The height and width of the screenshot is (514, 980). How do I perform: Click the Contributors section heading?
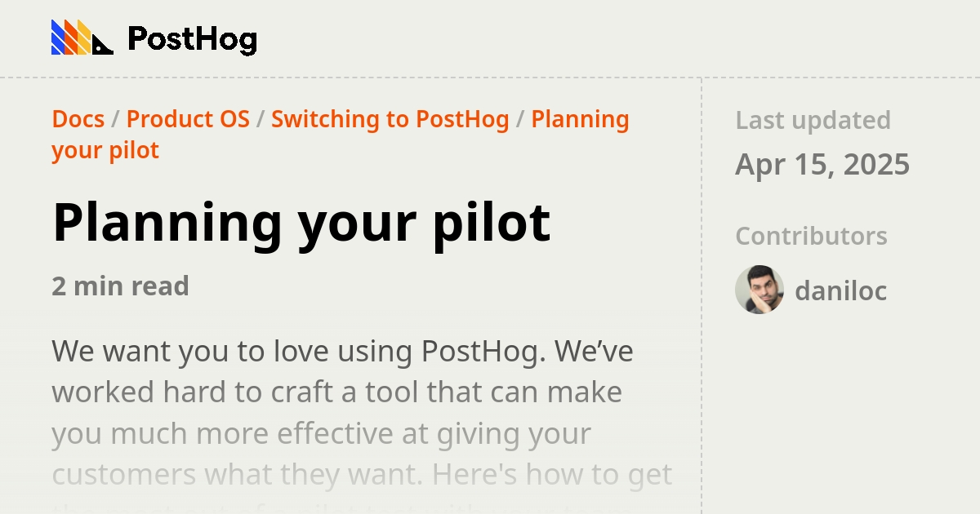811,236
